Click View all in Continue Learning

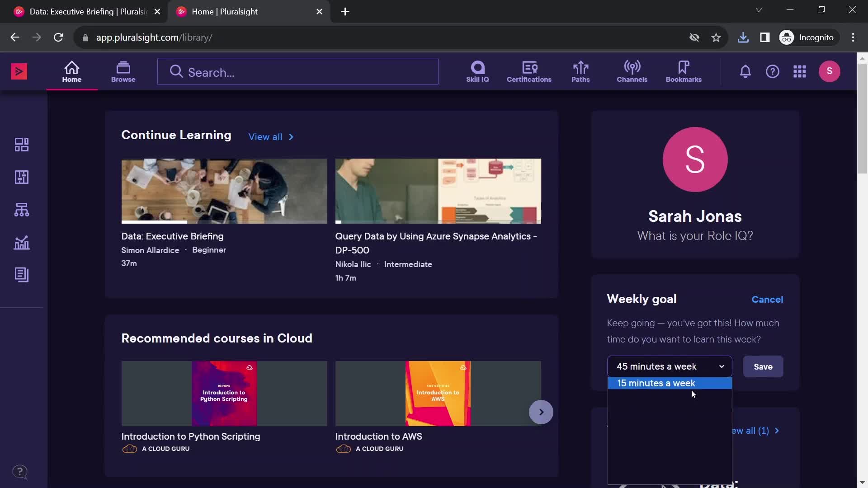271,137
